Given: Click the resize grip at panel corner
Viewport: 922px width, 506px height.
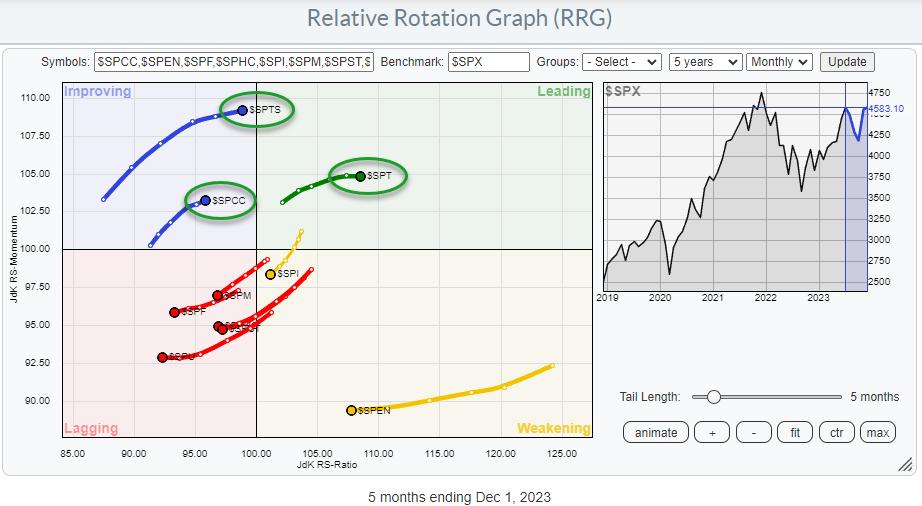Looking at the screenshot, I should [904, 464].
